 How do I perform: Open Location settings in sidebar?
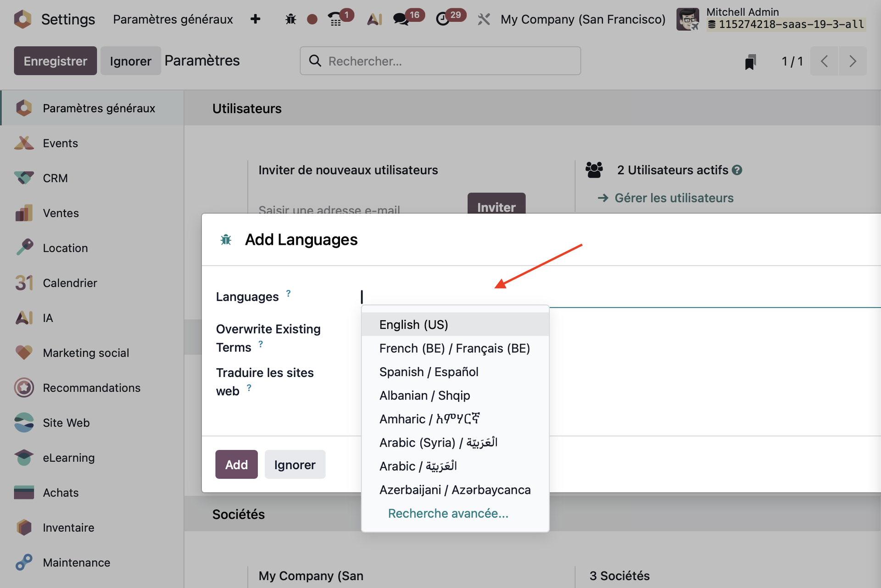point(92,248)
